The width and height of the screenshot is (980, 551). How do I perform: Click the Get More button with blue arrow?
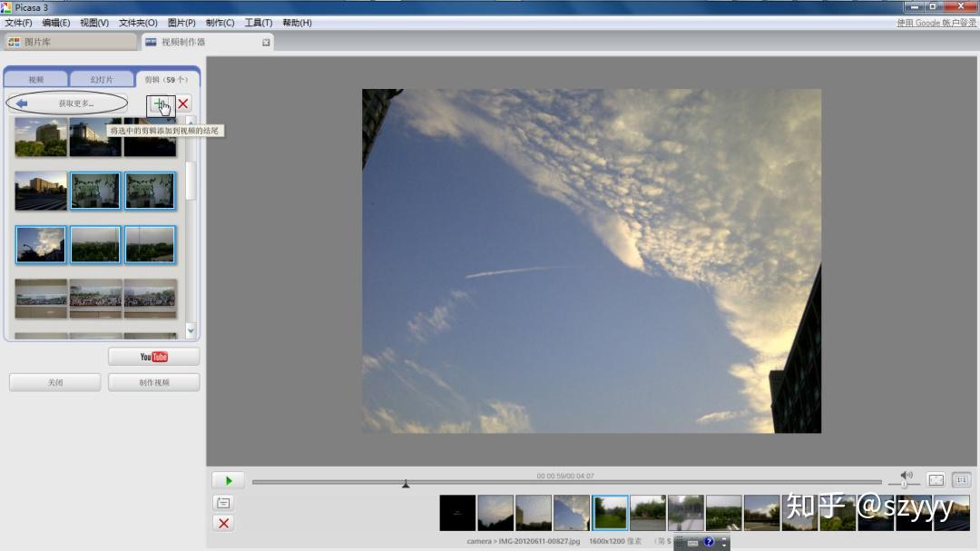[66, 103]
